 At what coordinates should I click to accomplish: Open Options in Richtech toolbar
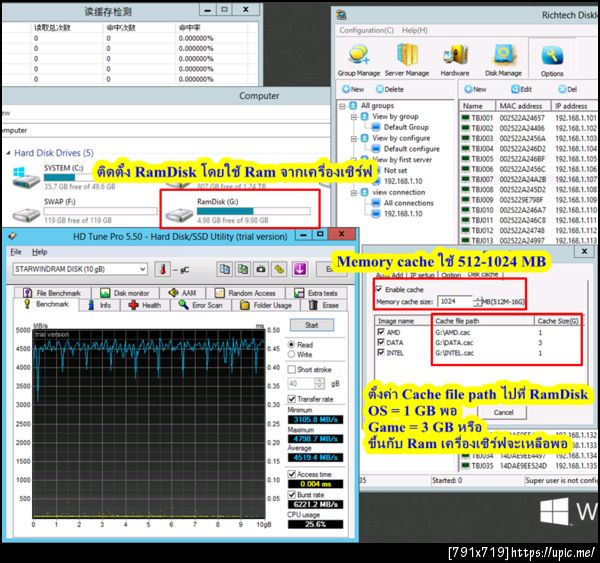tap(552, 60)
